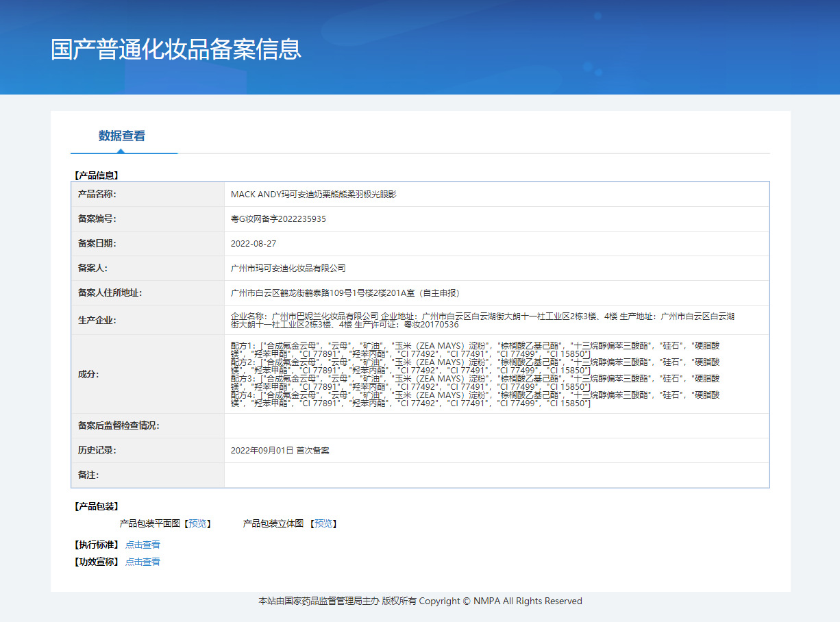Click the filer address value in 备案人住所地址 row
Image resolution: width=840 pixels, height=622 pixels.
pyautogui.click(x=345, y=293)
